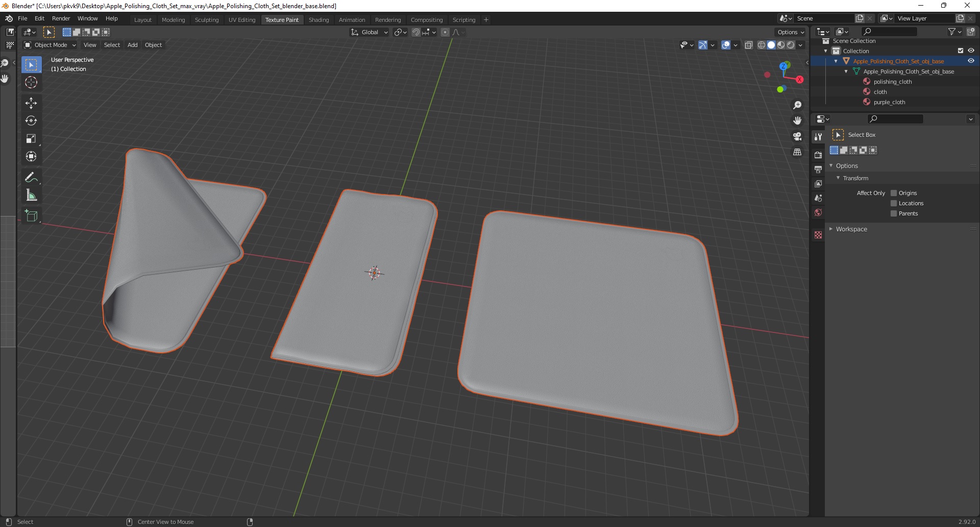Viewport: 980px width, 527px height.
Task: Open the Tool properties tab
Action: tap(818, 137)
